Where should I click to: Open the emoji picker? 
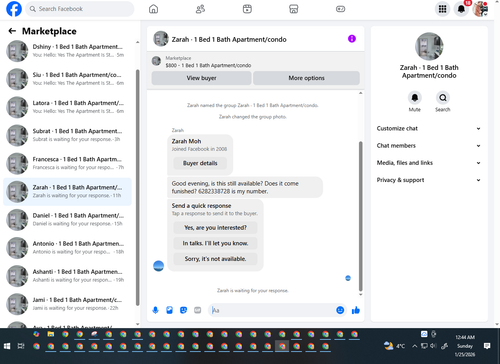click(x=340, y=310)
